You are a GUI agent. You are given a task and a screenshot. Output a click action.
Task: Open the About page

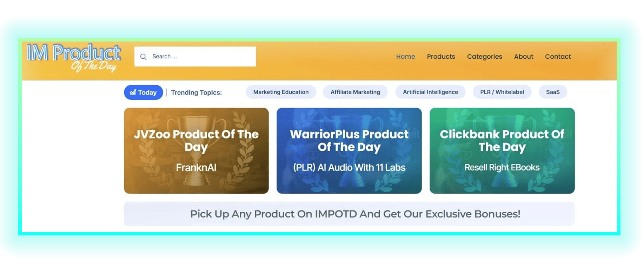pos(523,57)
